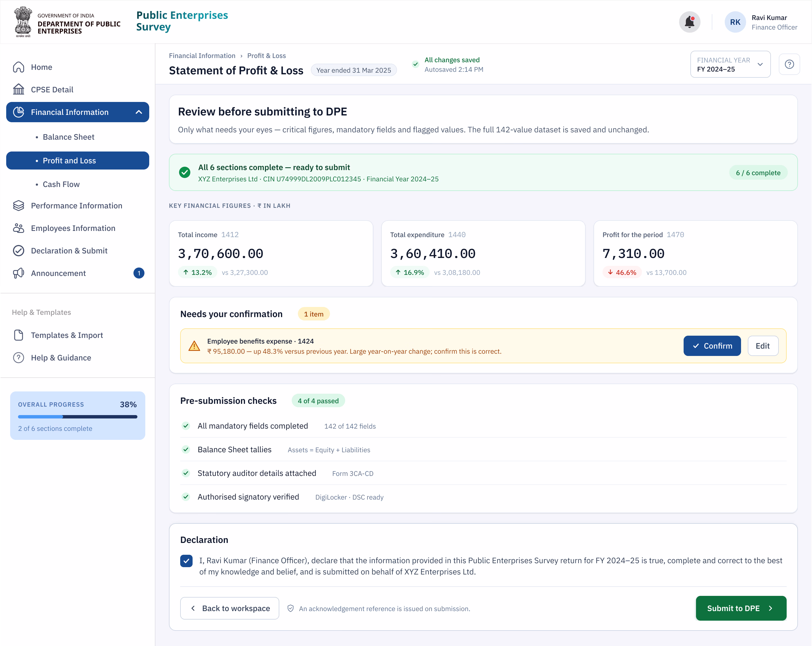Collapse the Financial Information menu chevron
Image resolution: width=812 pixels, height=646 pixels.
coord(139,112)
